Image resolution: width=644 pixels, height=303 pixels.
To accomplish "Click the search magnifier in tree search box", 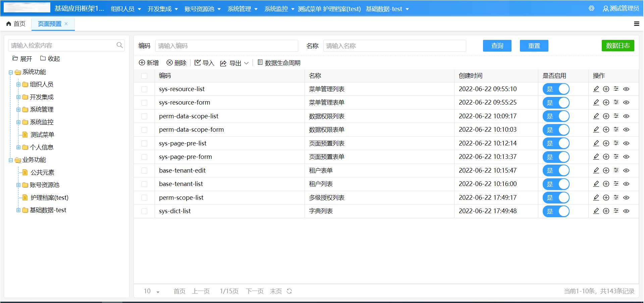I will [x=119, y=45].
